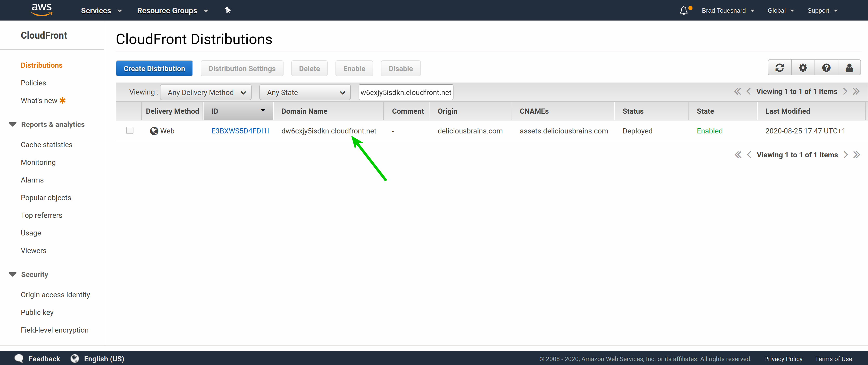Open Monitoring in the sidebar
868x365 pixels.
38,162
